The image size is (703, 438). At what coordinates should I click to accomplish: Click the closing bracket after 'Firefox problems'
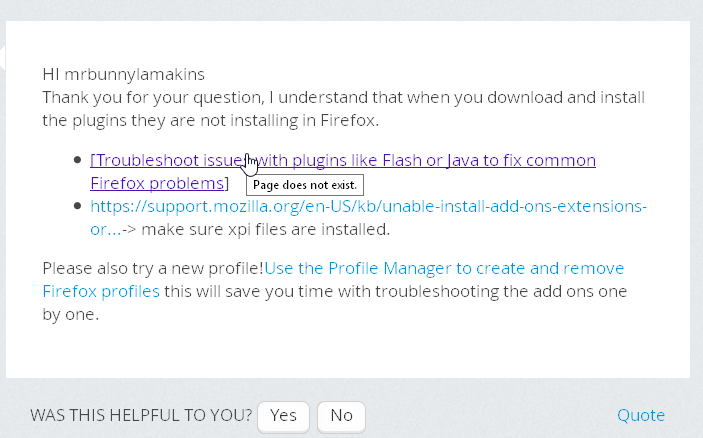coord(227,183)
